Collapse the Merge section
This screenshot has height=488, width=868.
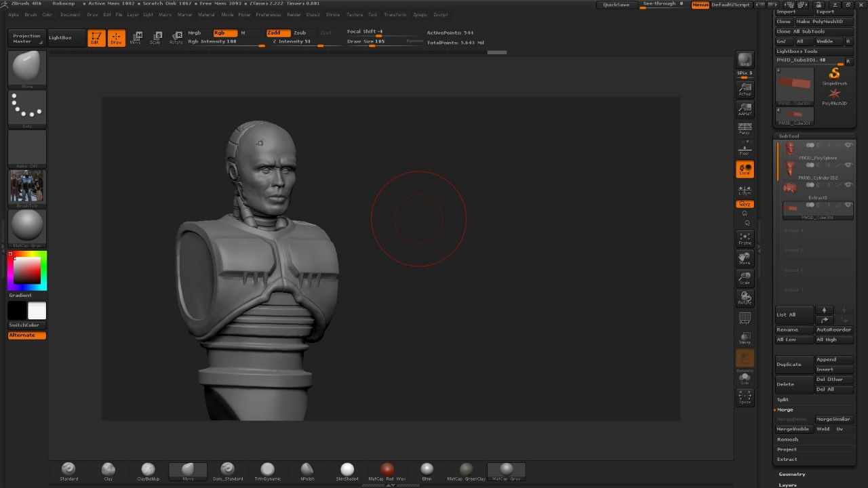point(785,410)
